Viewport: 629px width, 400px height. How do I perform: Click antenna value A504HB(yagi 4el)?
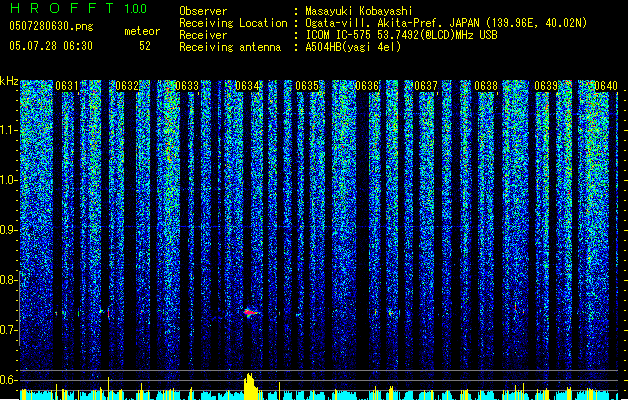click(x=353, y=47)
